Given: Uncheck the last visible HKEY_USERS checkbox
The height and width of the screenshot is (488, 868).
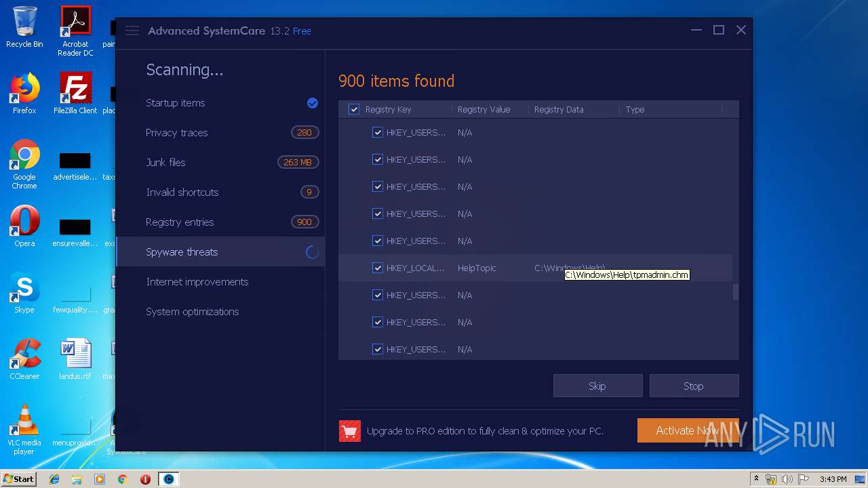Looking at the screenshot, I should pos(378,349).
